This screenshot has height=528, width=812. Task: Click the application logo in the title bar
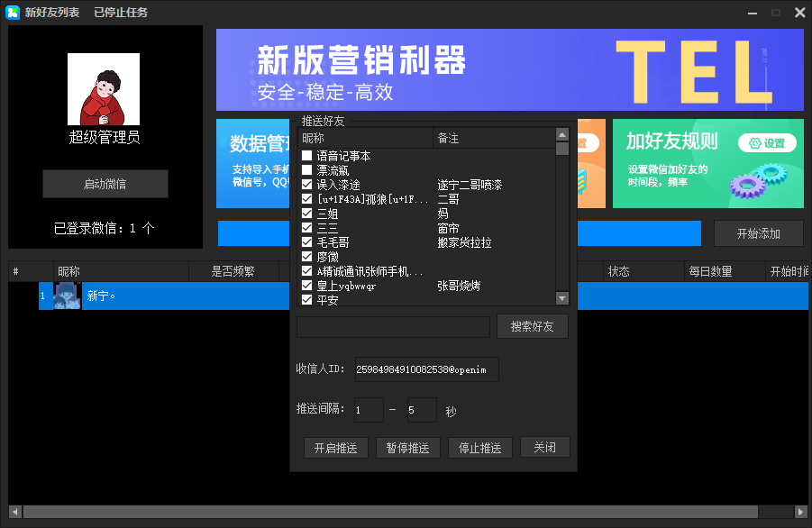click(12, 13)
